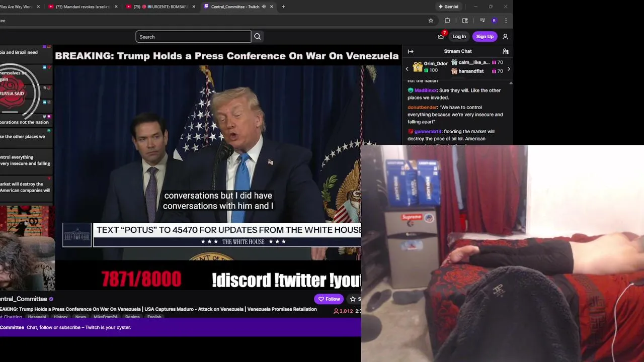Image resolution: width=644 pixels, height=362 pixels.
Task: Open the Central_Committee channel name link
Action: click(x=24, y=299)
